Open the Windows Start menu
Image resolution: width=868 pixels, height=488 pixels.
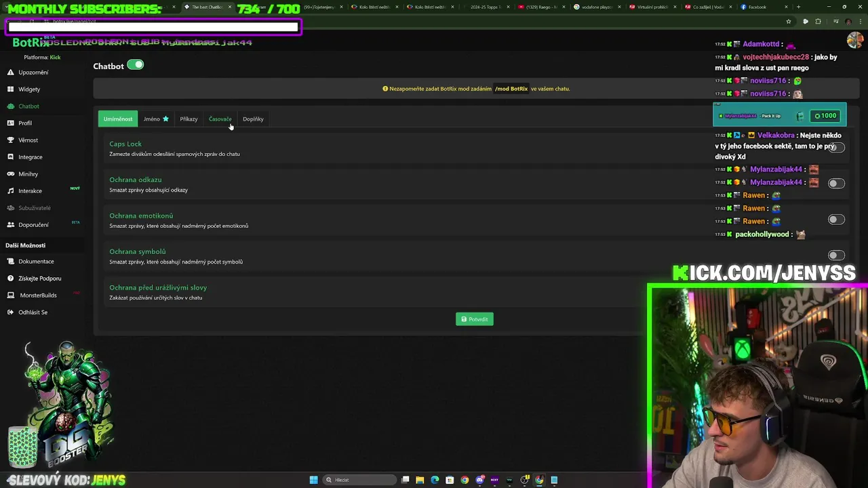pyautogui.click(x=313, y=480)
